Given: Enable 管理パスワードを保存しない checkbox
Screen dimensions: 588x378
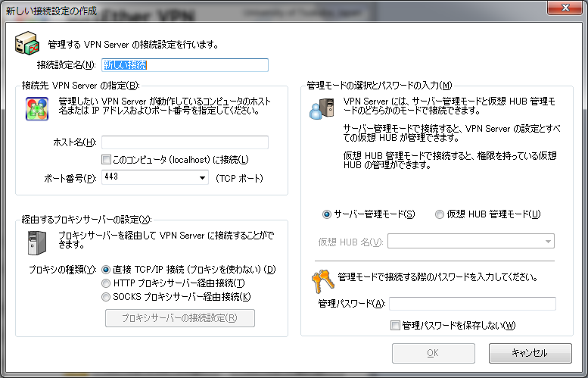Looking at the screenshot, I should [x=395, y=325].
